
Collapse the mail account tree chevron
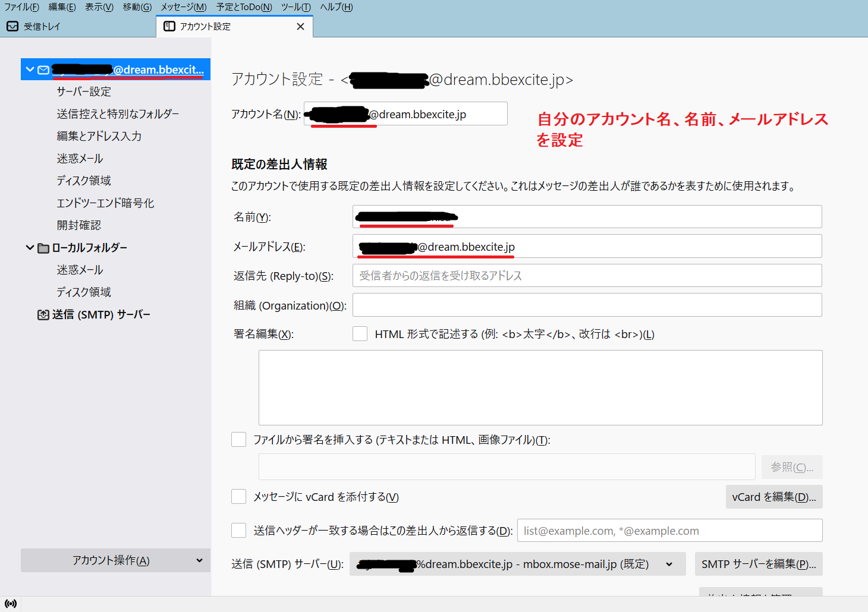pyautogui.click(x=30, y=70)
